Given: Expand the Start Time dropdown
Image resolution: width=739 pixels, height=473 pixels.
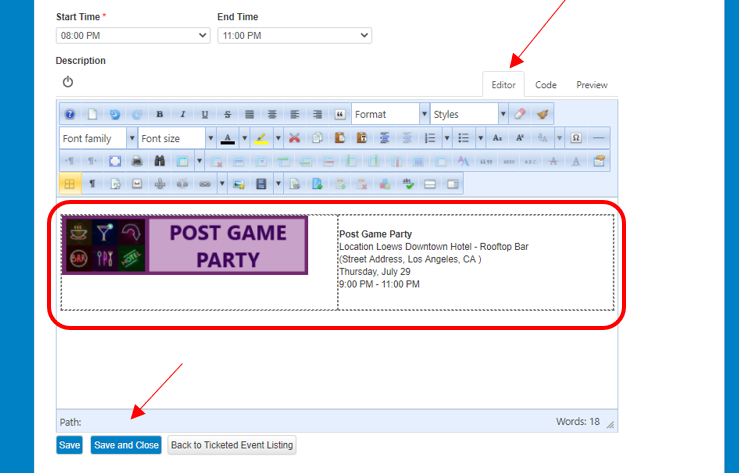Looking at the screenshot, I should (x=133, y=35).
